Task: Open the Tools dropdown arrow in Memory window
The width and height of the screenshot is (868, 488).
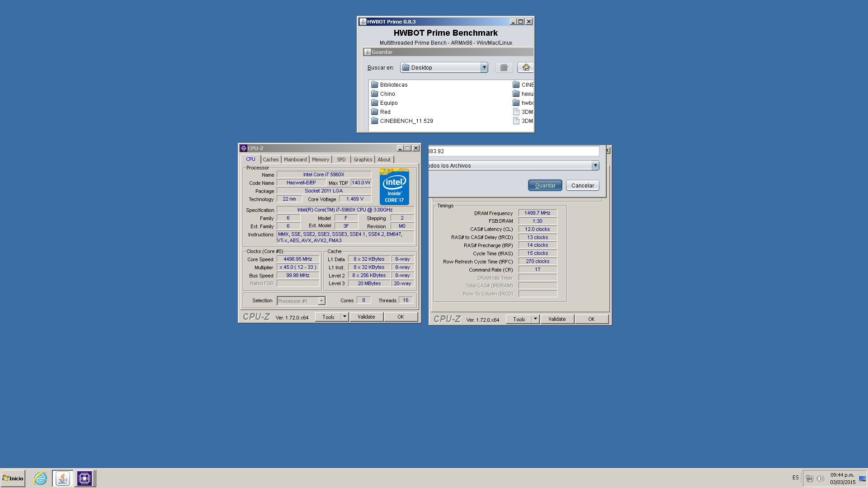Action: [535, 319]
